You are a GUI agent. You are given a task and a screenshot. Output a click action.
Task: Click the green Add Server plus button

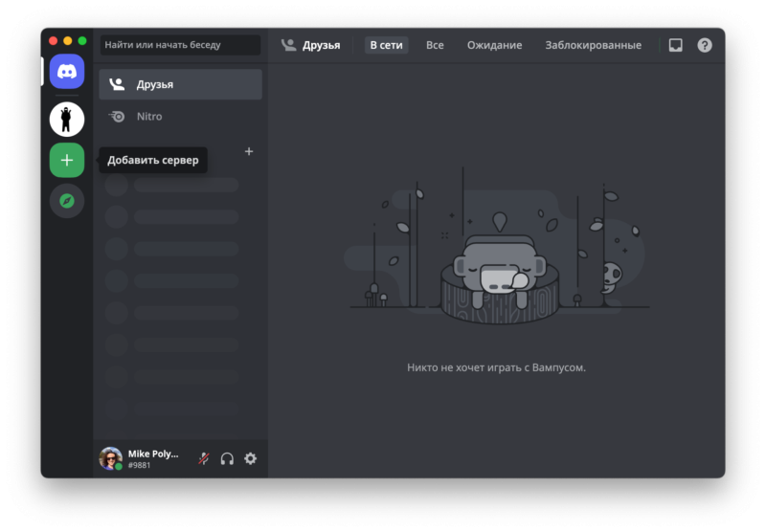[x=67, y=160]
